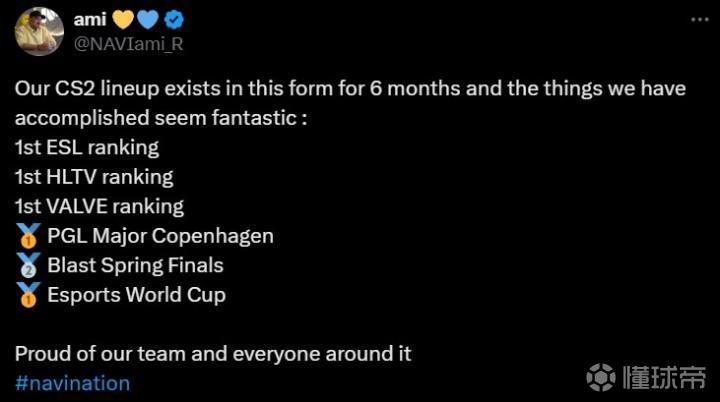The width and height of the screenshot is (720, 402).
Task: Click the gold medal beside Esports World Cup
Action: pyautogui.click(x=28, y=295)
